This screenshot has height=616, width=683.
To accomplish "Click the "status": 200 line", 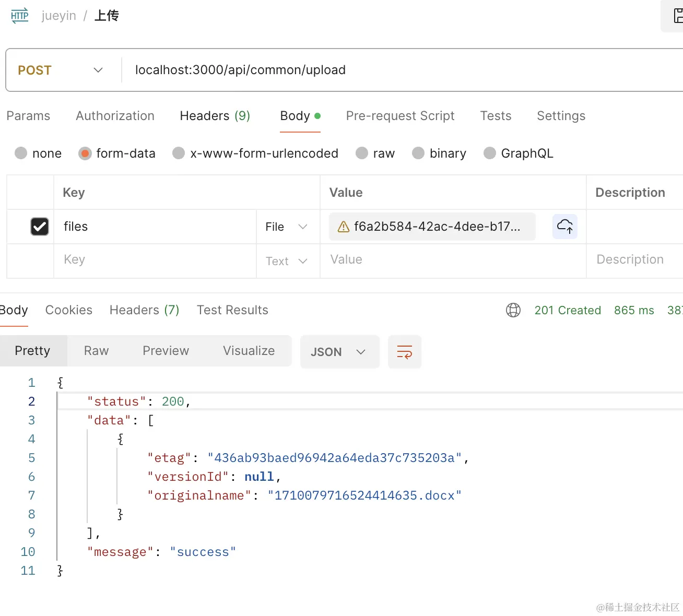I will 138,401.
